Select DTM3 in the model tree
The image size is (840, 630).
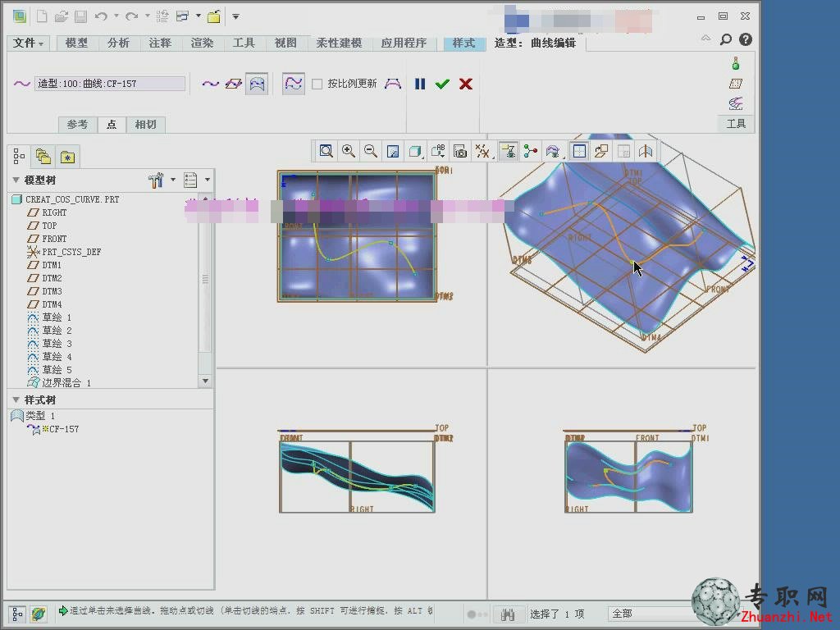52,291
